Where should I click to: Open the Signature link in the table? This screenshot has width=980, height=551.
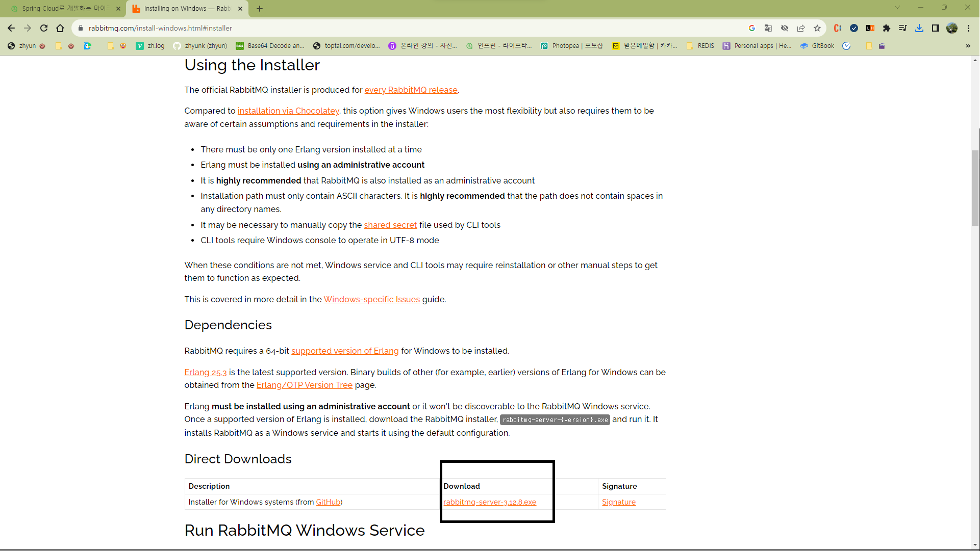(x=619, y=502)
